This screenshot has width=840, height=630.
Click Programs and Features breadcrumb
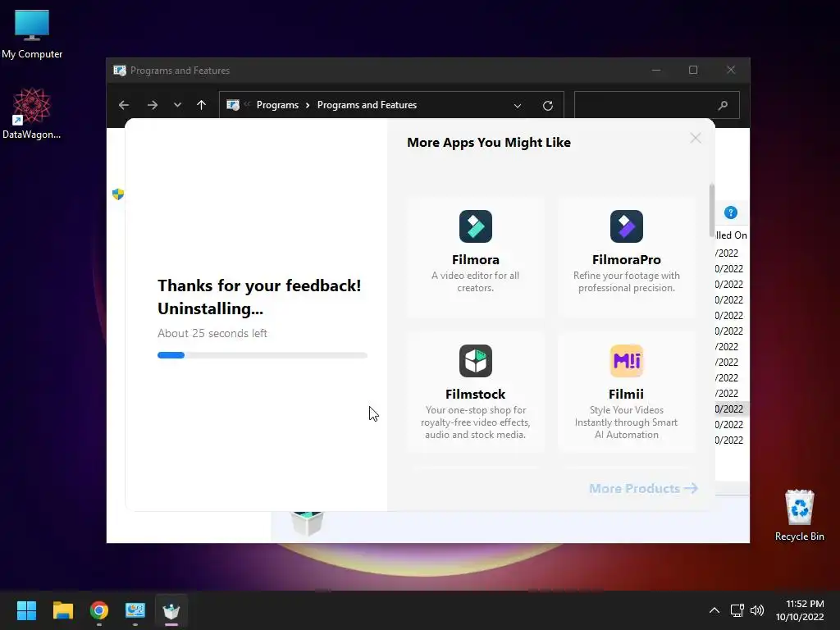(367, 105)
